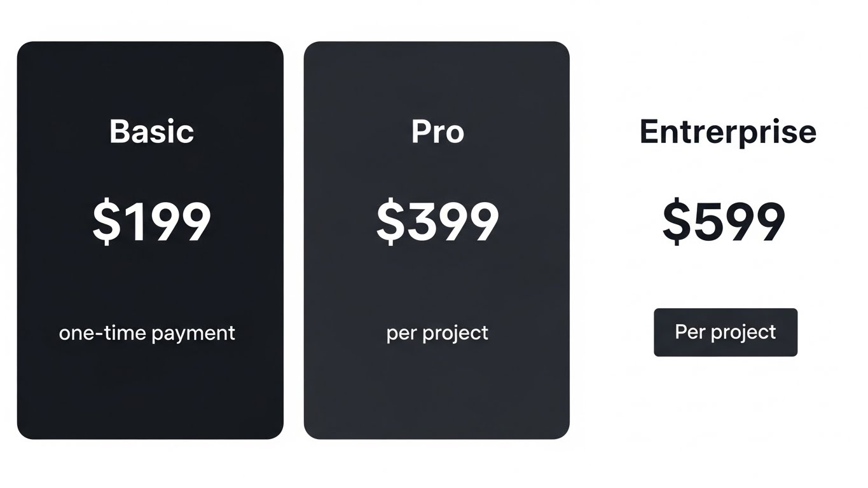Select the Pro plan title
This screenshot has width=868, height=488.
point(437,132)
